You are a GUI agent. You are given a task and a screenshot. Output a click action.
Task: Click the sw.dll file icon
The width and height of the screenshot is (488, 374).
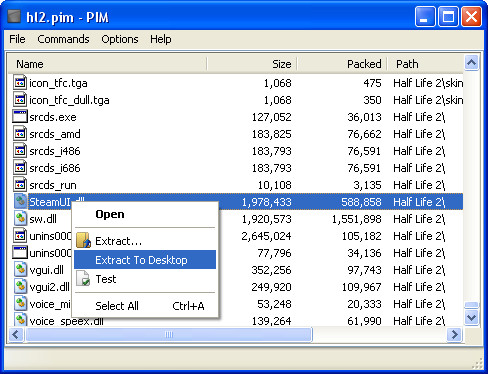20,218
